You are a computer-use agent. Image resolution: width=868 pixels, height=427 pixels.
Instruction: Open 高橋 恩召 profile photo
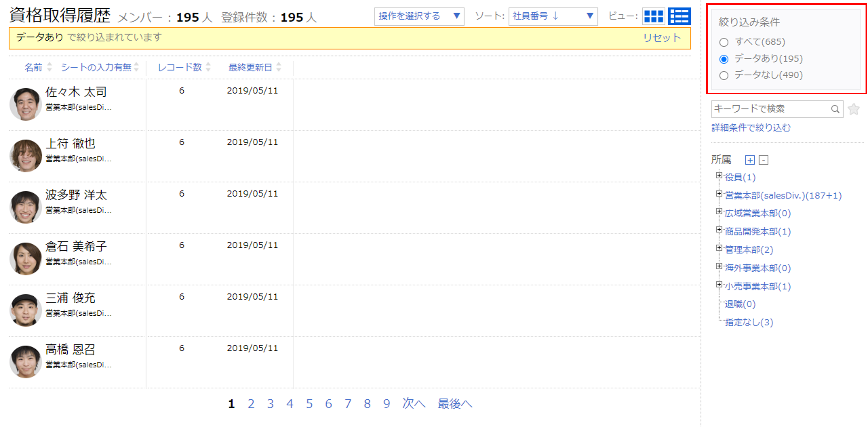[26, 362]
